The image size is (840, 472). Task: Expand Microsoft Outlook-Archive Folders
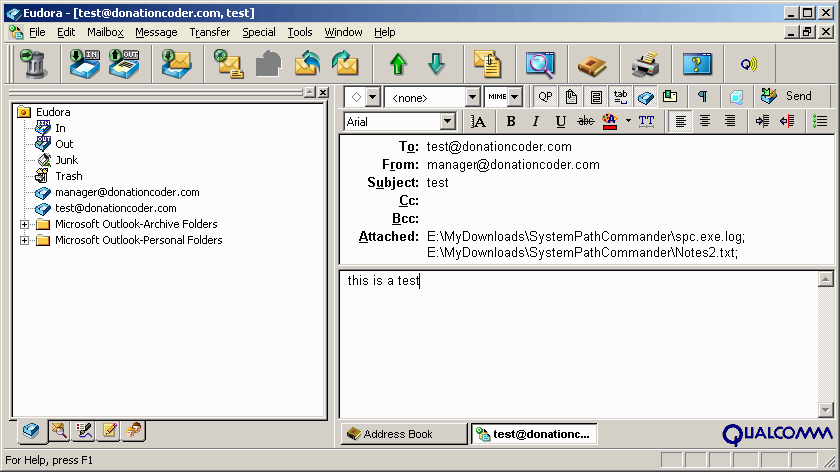coord(24,224)
